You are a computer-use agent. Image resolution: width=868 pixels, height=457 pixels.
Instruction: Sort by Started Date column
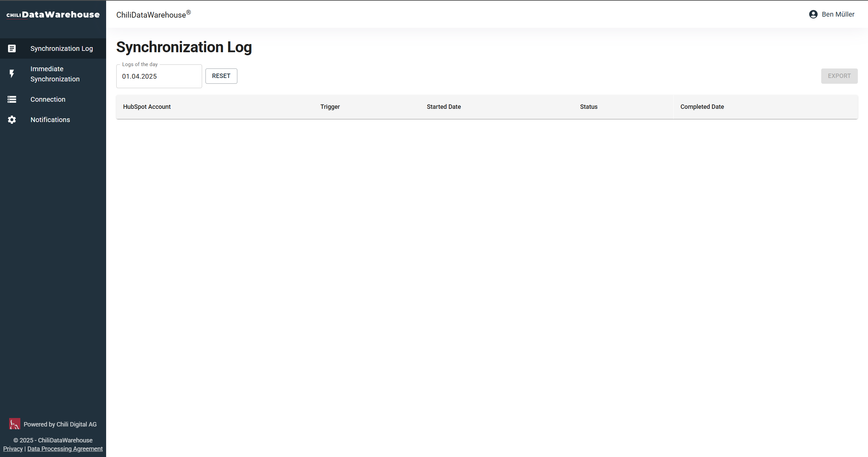443,107
